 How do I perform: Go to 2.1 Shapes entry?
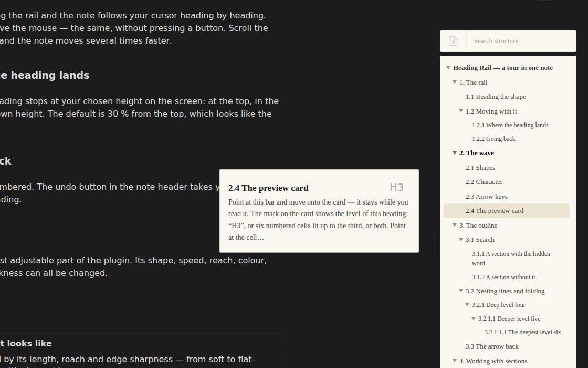(480, 168)
